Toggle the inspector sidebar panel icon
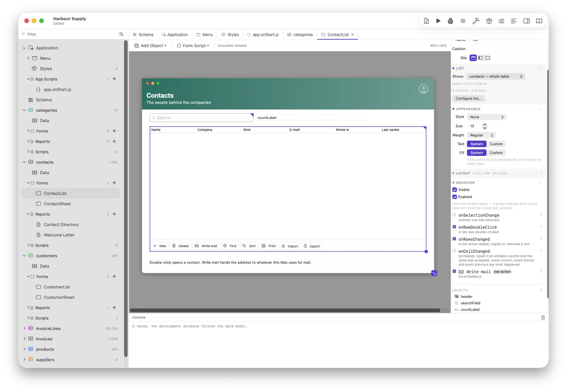 coord(527,21)
